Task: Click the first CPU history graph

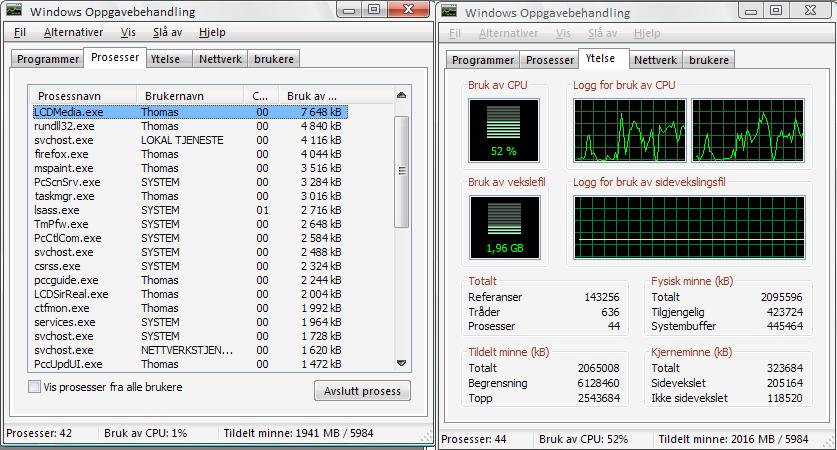Action: [x=630, y=130]
